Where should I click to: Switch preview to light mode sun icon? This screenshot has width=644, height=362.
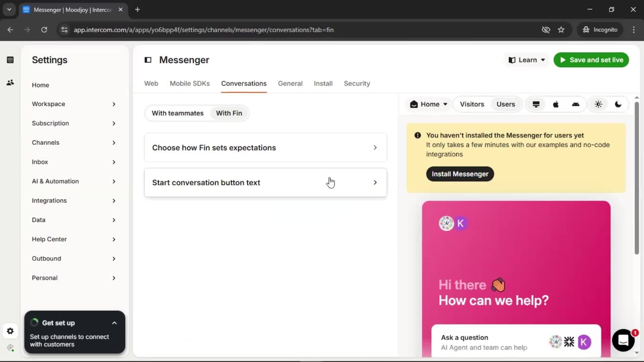point(598,105)
